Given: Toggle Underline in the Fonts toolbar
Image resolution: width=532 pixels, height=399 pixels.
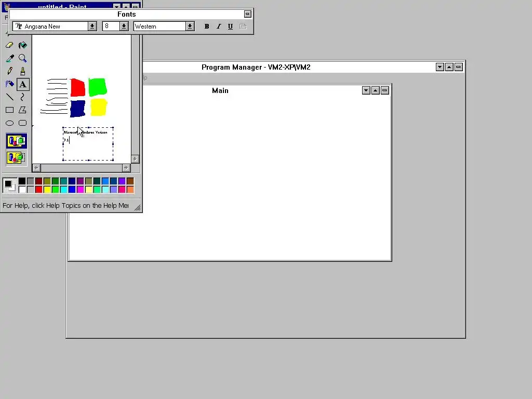Looking at the screenshot, I should [x=230, y=26].
